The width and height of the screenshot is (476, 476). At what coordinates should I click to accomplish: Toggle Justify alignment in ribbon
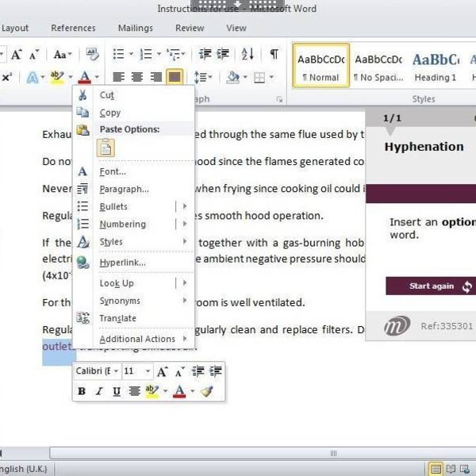pos(175,77)
